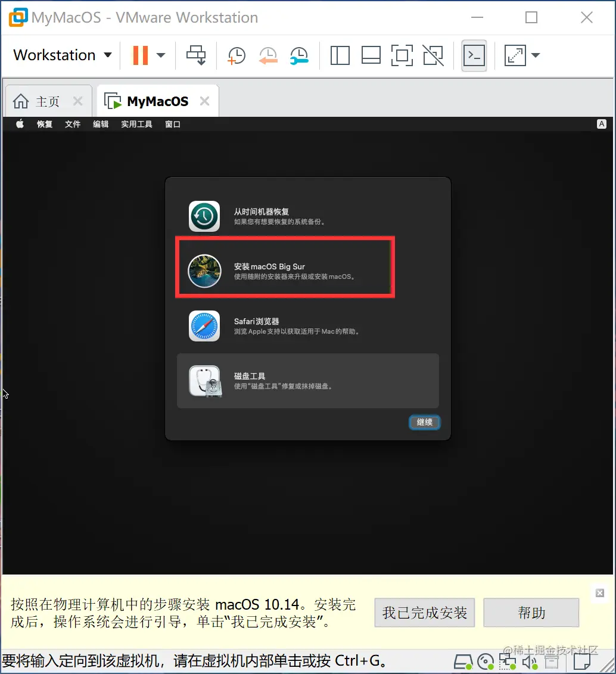
Task: Expand the power options dropdown arrow
Action: click(161, 55)
